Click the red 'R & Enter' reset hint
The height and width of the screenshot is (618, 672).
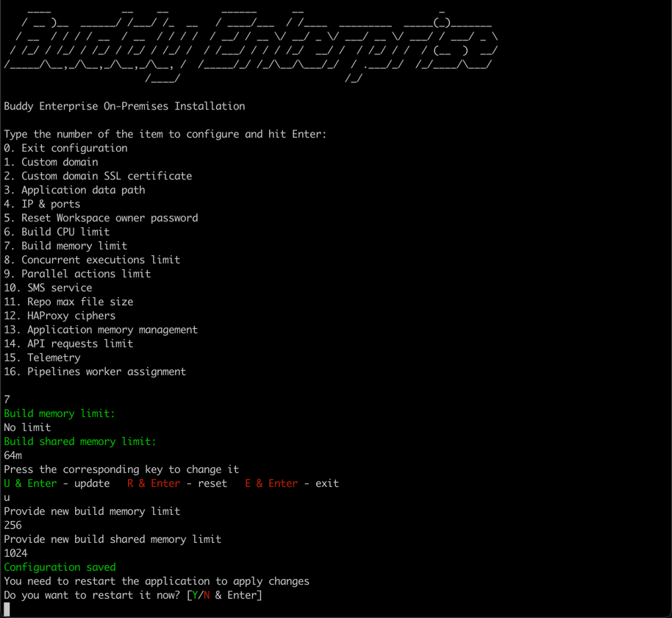(x=154, y=483)
